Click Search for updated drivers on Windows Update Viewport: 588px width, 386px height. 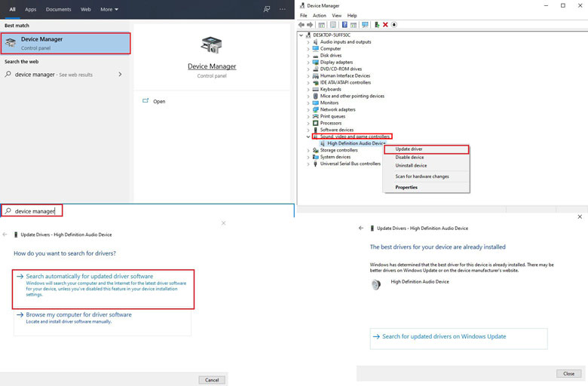pyautogui.click(x=458, y=337)
